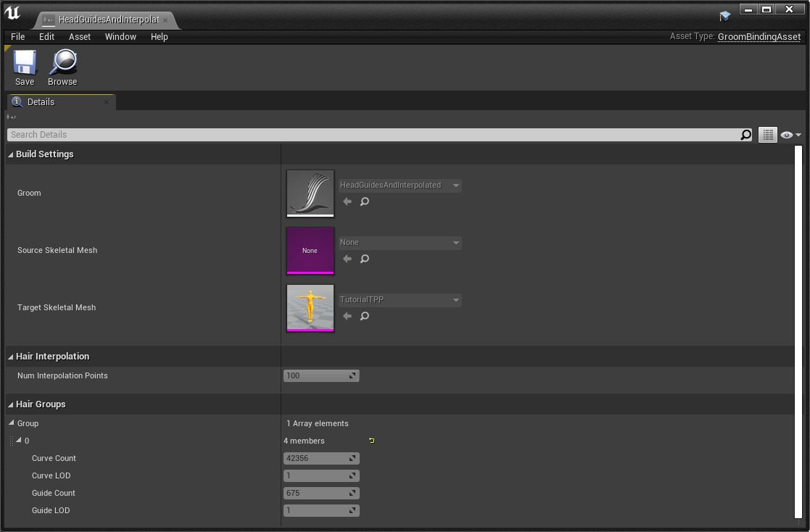The image size is (810, 532).
Task: Click the Save toolbar icon
Action: (25, 67)
